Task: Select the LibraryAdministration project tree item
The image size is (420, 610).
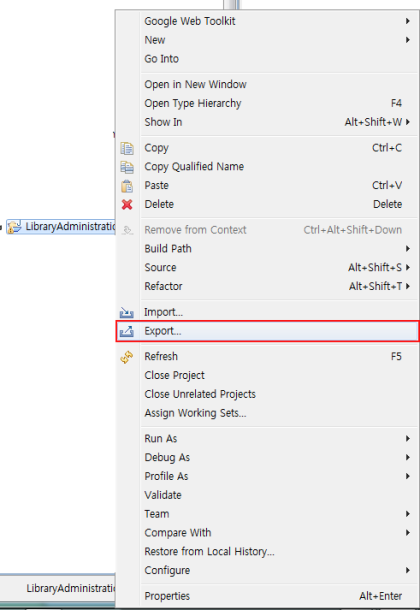Action: (61, 226)
